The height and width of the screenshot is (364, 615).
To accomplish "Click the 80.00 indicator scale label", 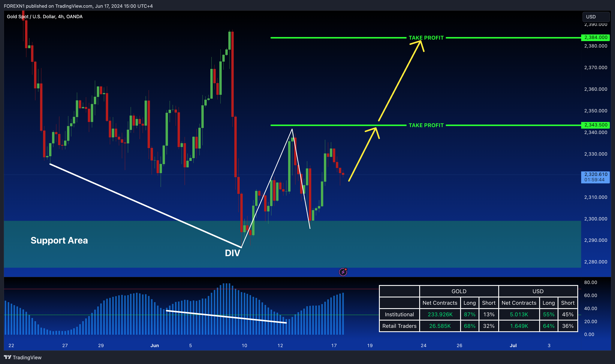I will (x=590, y=282).
